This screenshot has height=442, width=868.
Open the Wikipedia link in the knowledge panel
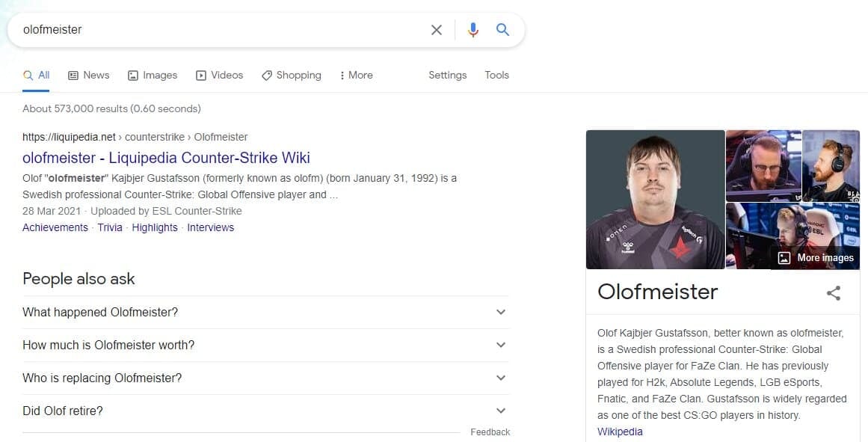pos(620,432)
